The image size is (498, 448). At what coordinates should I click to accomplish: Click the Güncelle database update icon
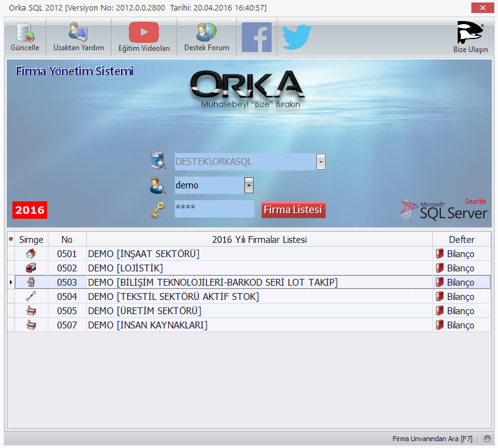(25, 33)
